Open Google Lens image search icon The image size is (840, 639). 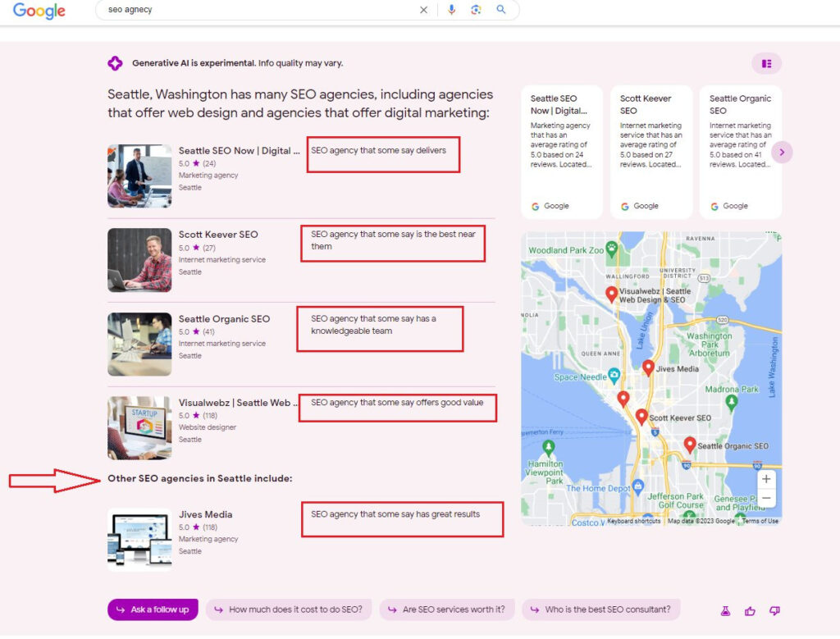coord(476,10)
